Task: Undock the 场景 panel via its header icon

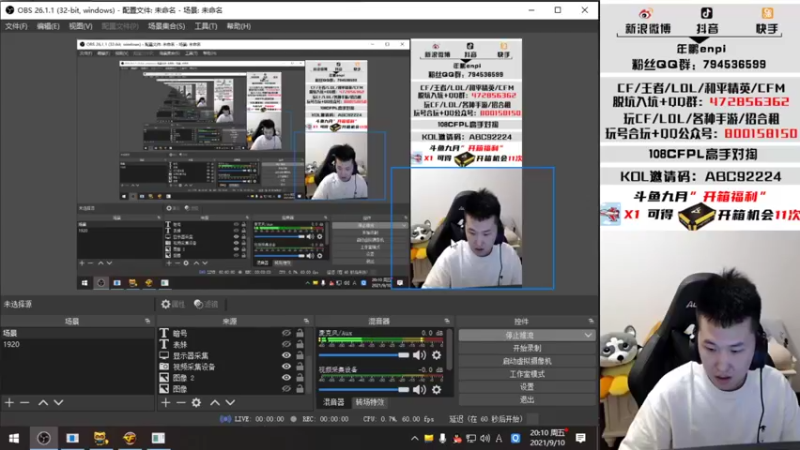Action: pos(147,321)
